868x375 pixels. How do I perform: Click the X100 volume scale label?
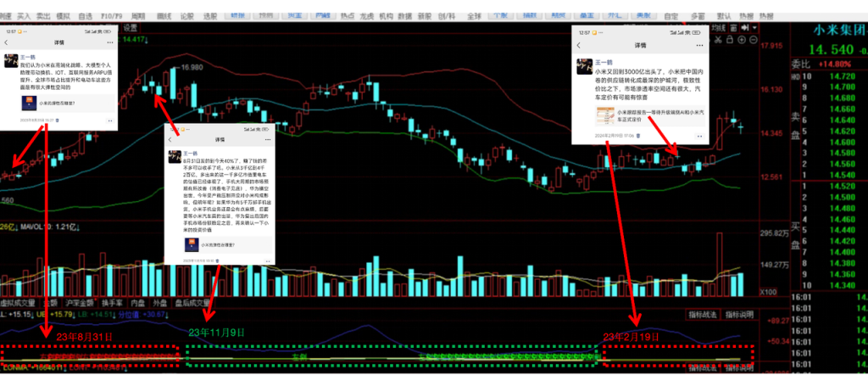click(x=768, y=292)
